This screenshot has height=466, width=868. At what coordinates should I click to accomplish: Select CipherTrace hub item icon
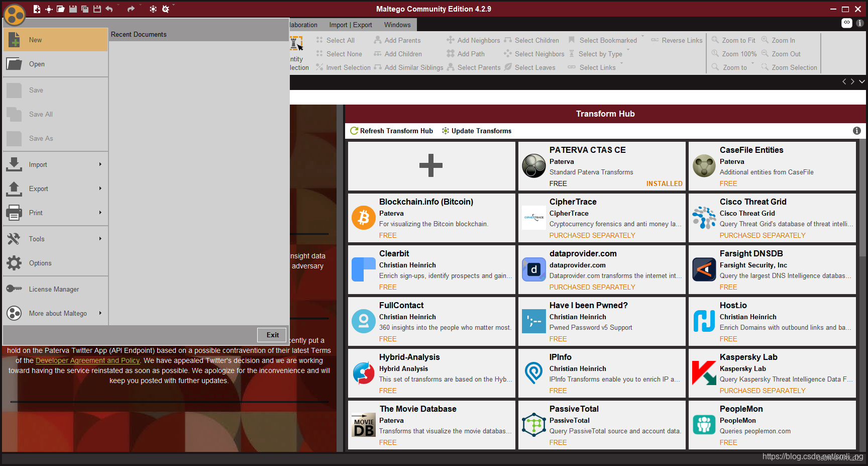tap(534, 218)
